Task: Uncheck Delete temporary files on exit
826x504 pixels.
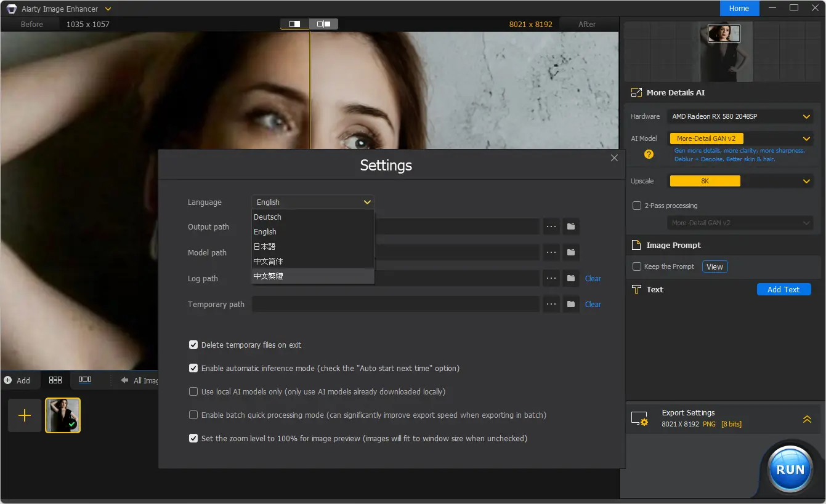Action: click(x=193, y=345)
